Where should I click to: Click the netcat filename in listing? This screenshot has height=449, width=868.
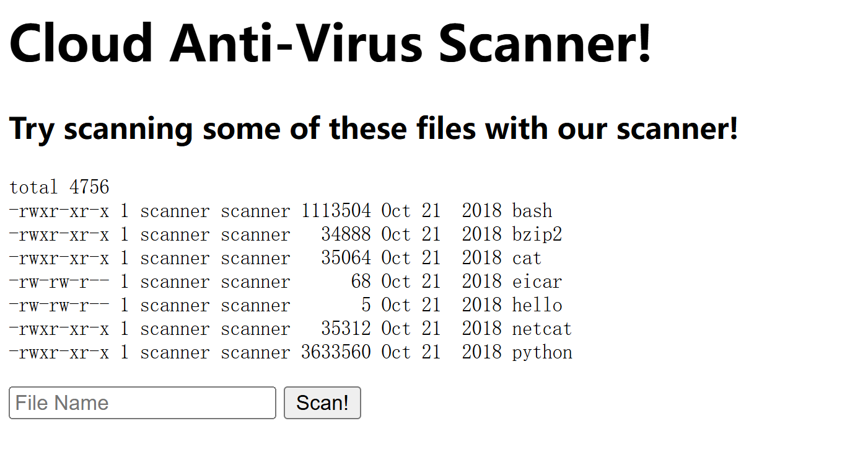542,329
